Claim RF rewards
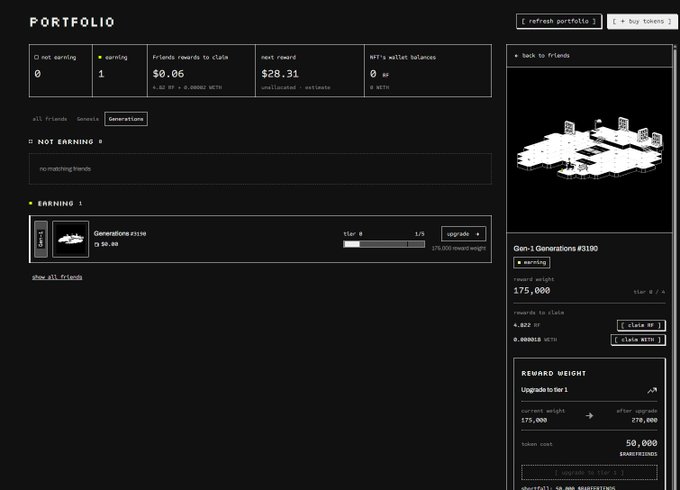This screenshot has height=490, width=680. tap(641, 325)
